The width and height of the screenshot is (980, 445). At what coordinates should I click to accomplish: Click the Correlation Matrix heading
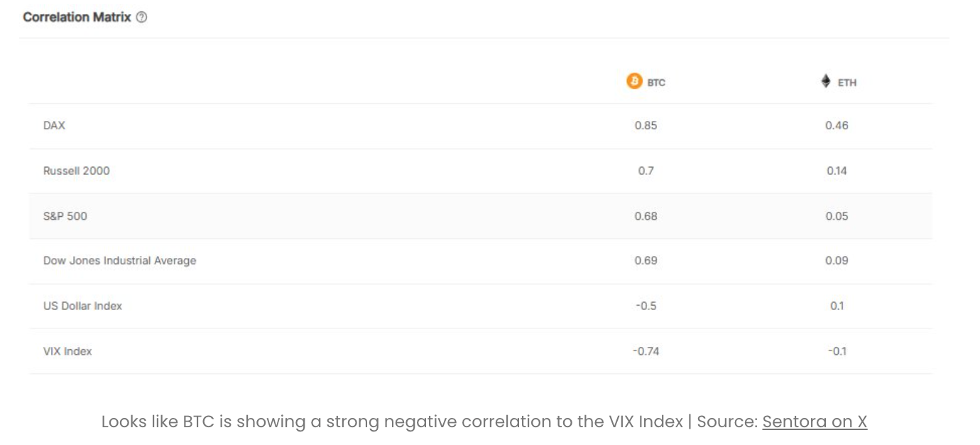(x=77, y=17)
